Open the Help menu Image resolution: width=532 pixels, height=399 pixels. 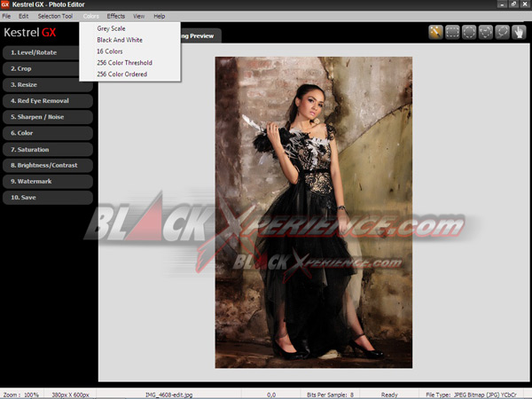coord(159,16)
